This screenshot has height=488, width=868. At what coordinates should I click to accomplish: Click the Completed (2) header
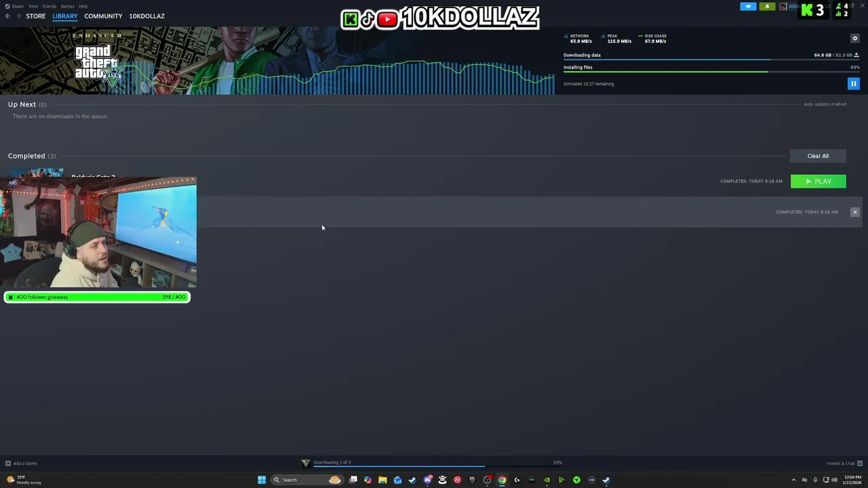point(32,156)
